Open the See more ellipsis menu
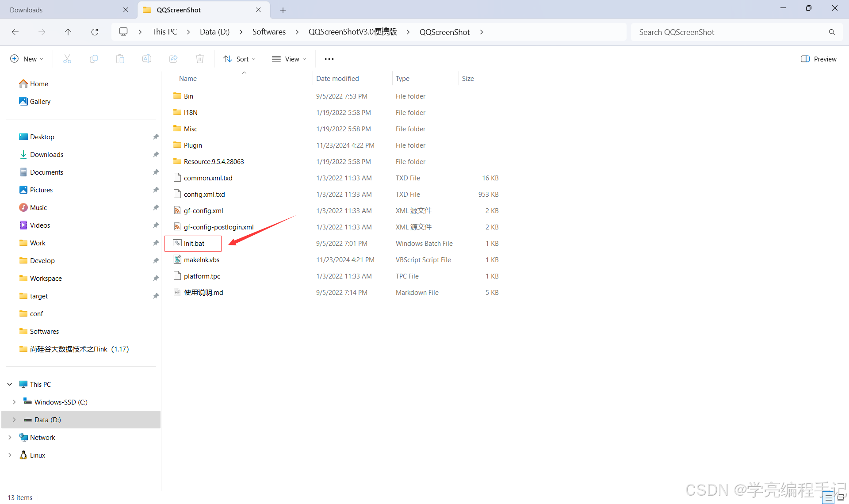 [x=329, y=59]
